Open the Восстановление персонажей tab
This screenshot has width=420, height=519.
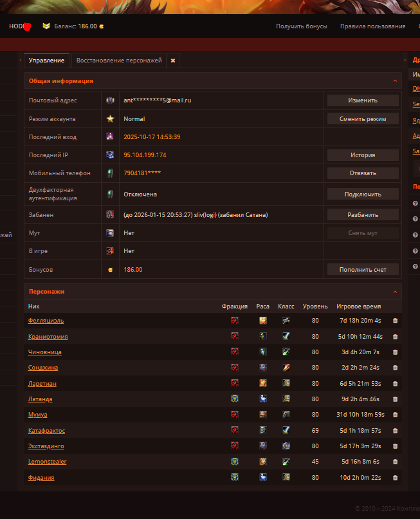(x=119, y=61)
